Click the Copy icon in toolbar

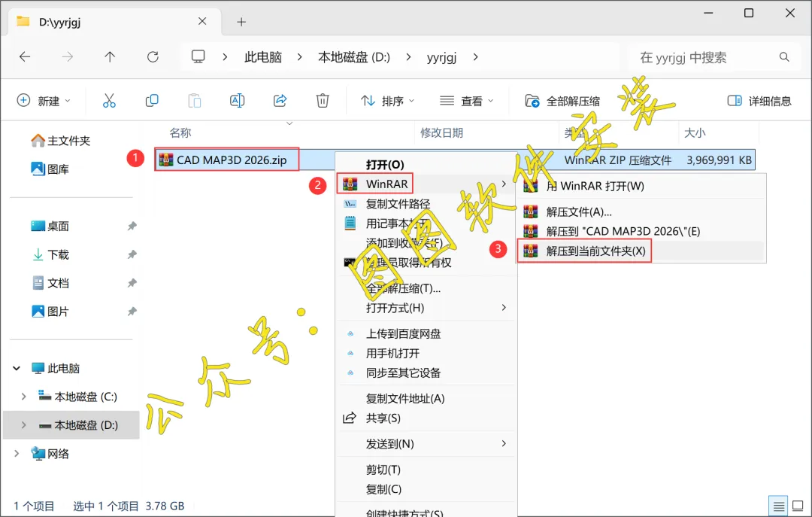(x=152, y=101)
